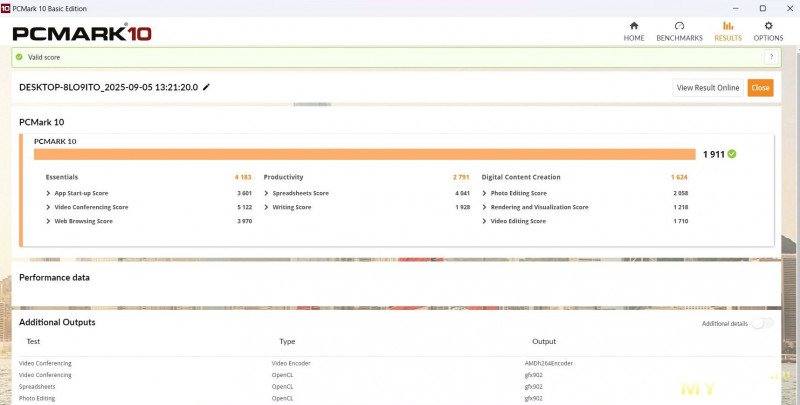
Task: Click the green Valid score check icon
Action: pyautogui.click(x=19, y=57)
